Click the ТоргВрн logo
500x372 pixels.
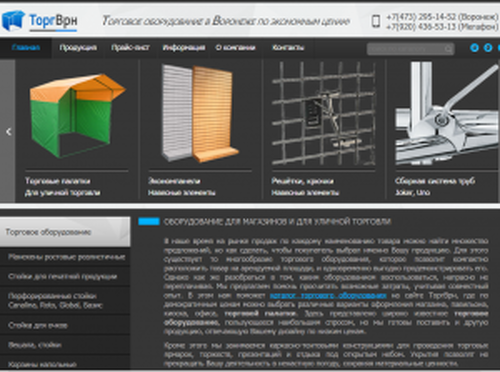39,21
